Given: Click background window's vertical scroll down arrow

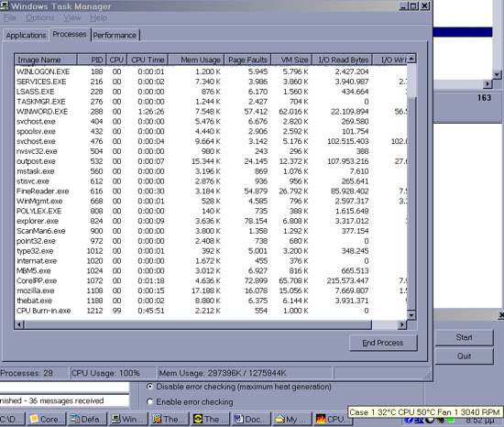Looking at the screenshot, I should point(497,75).
